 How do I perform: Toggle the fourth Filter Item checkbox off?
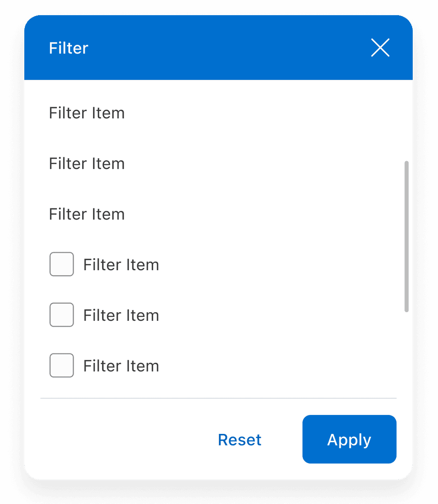pos(61,264)
